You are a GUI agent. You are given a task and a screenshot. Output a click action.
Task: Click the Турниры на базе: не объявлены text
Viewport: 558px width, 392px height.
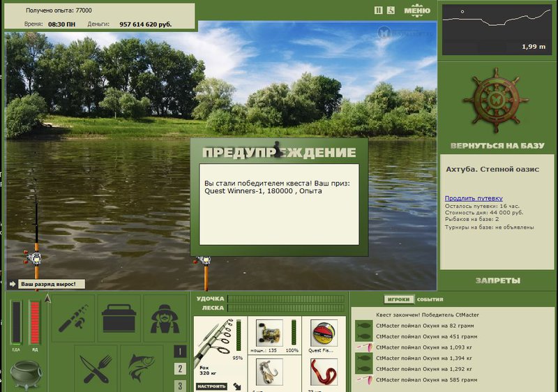click(490, 227)
